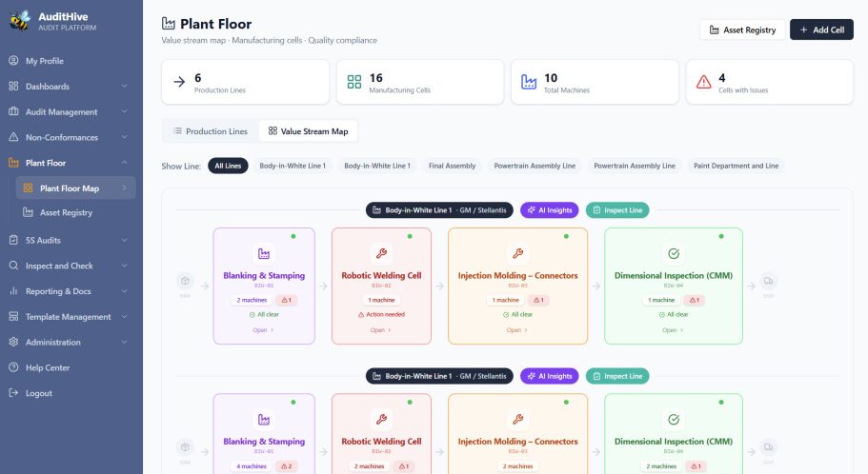Open My Profile via its person icon
Screen dimensions: 868x474
point(14,60)
